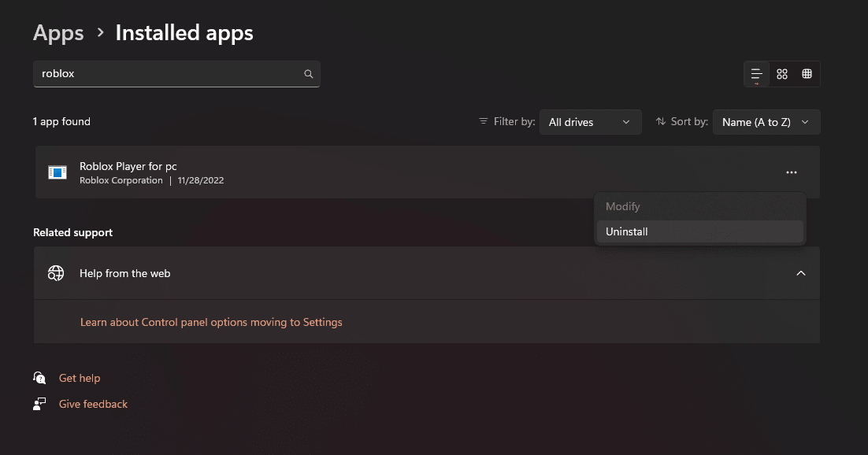The image size is (868, 455).
Task: Click the Roblox Player app icon
Action: coord(57,172)
